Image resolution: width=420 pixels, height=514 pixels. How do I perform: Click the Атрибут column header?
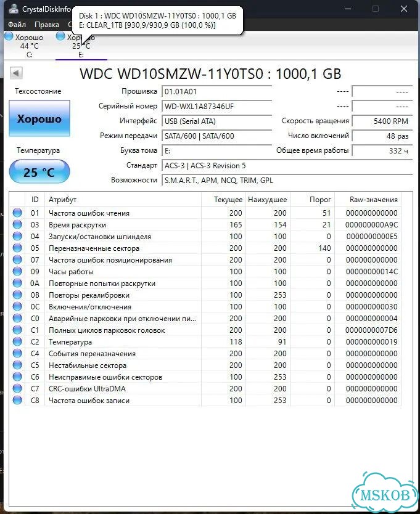123,199
